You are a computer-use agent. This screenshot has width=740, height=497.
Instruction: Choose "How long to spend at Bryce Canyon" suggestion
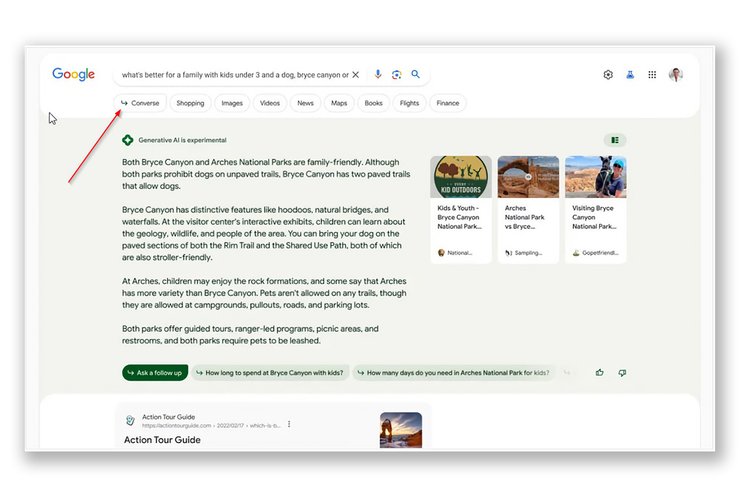270,372
